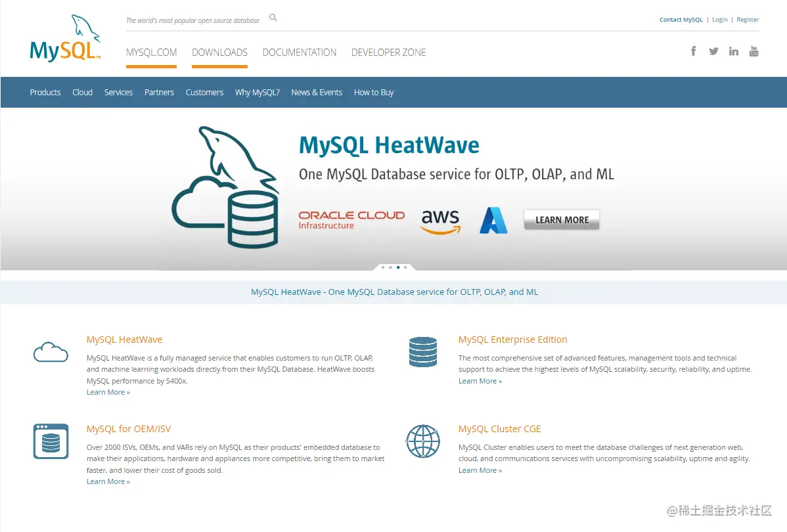
Task: Open MySQL YouTube icon
Action: tap(753, 51)
